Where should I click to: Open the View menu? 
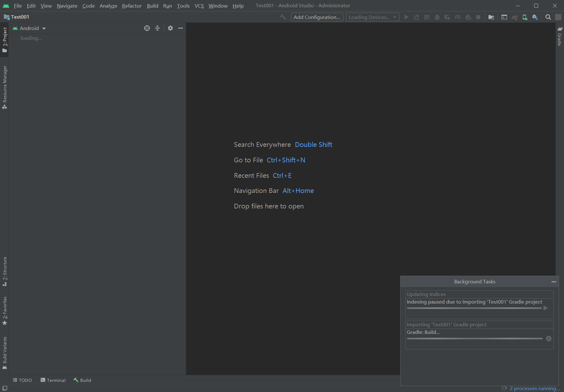click(46, 6)
